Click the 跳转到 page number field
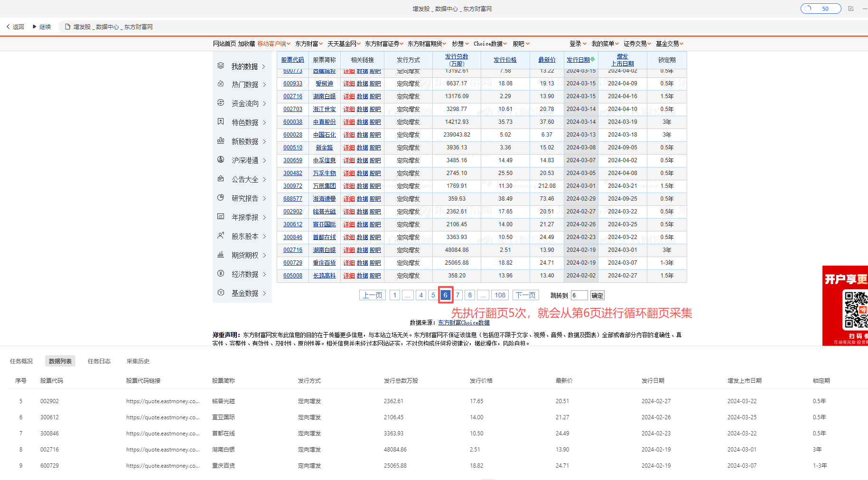Image resolution: width=868 pixels, height=480 pixels. pyautogui.click(x=579, y=295)
